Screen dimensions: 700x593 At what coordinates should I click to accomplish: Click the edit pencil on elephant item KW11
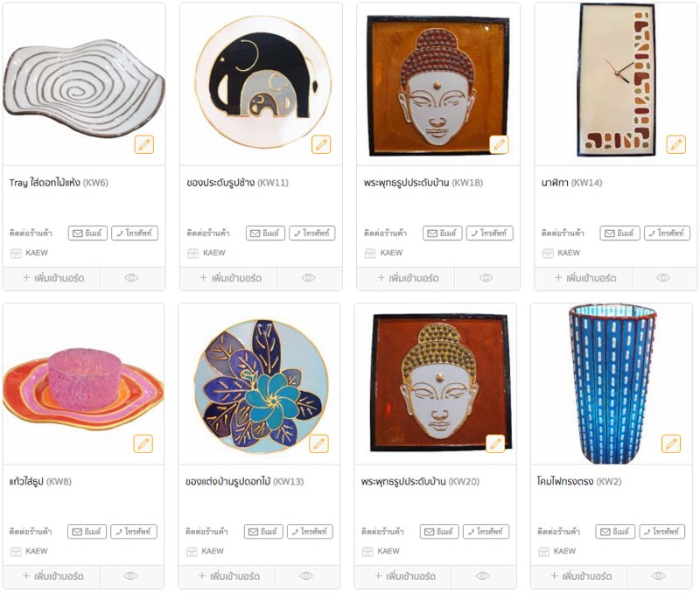tap(321, 144)
